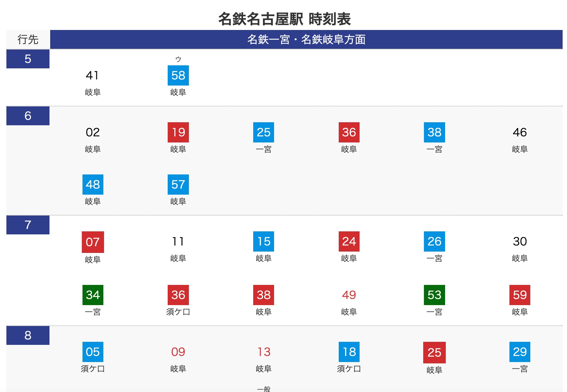Click the ウ note above the 58 departure
This screenshot has width=567, height=392.
178,59
